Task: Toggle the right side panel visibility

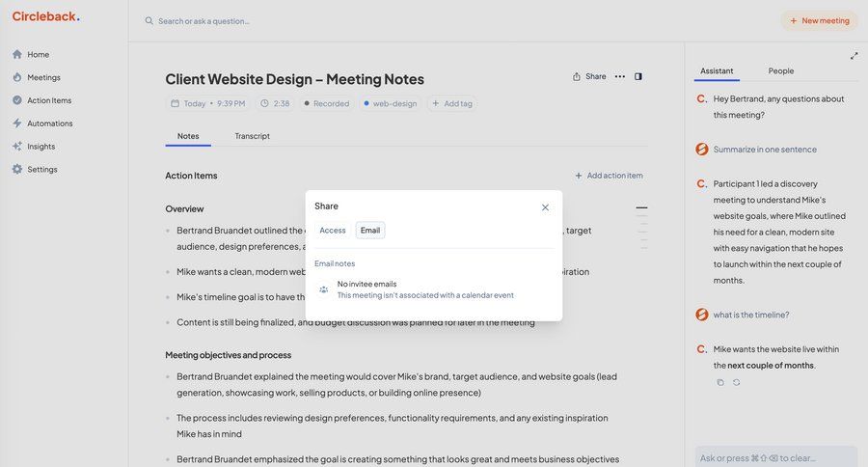Action: (x=638, y=76)
